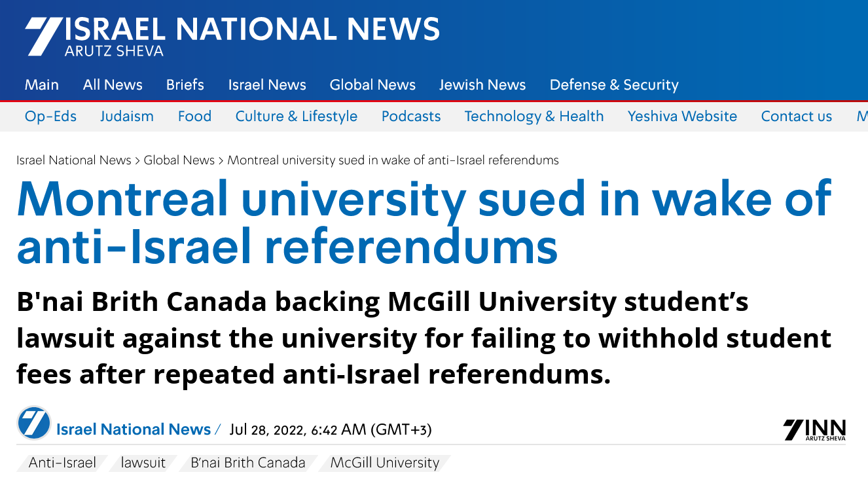
Task: Open the All News section
Action: 113,85
